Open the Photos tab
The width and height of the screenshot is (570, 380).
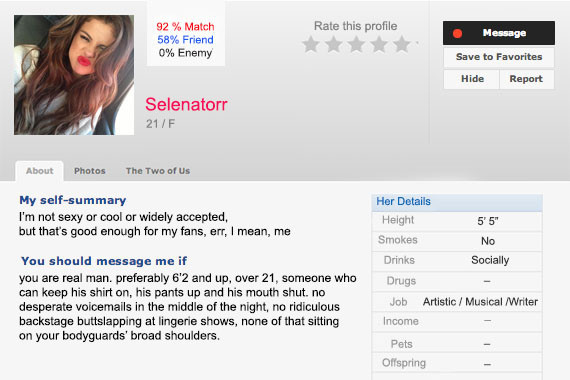click(x=90, y=171)
